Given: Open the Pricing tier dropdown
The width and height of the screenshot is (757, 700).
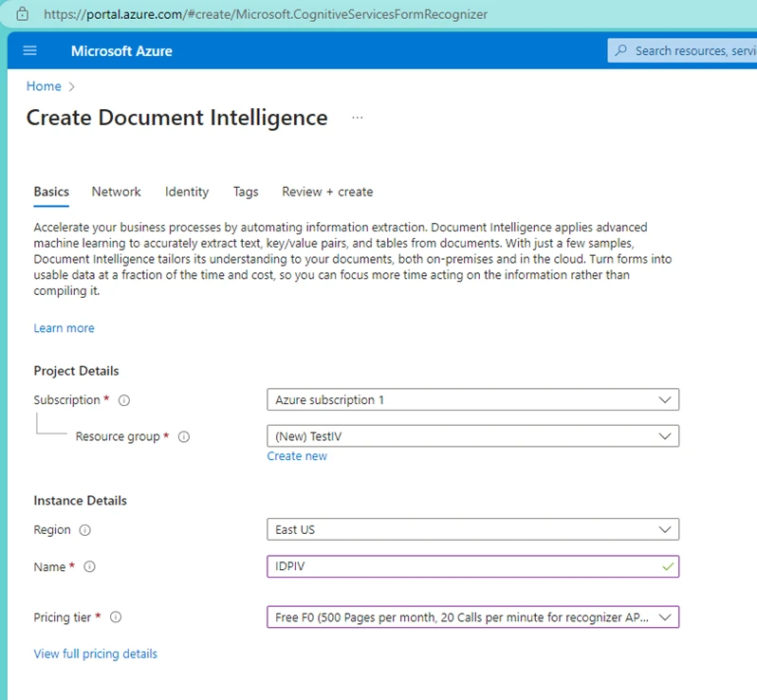Looking at the screenshot, I should pos(472,617).
